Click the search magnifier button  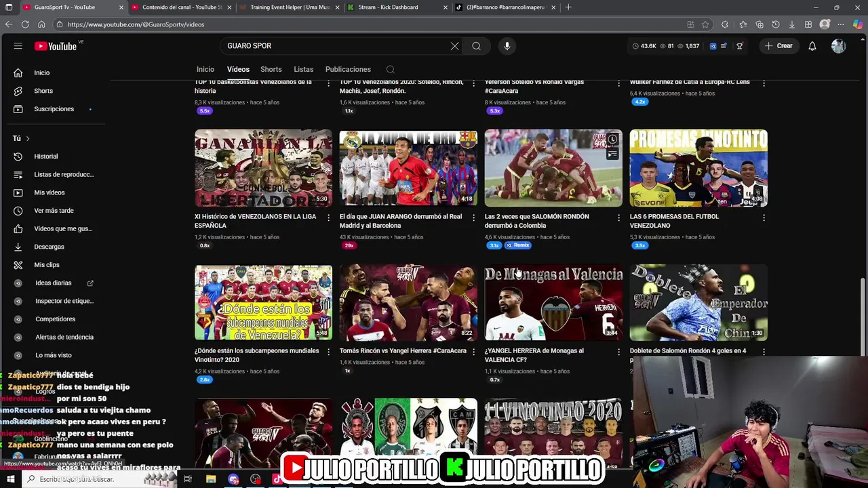pyautogui.click(x=476, y=46)
